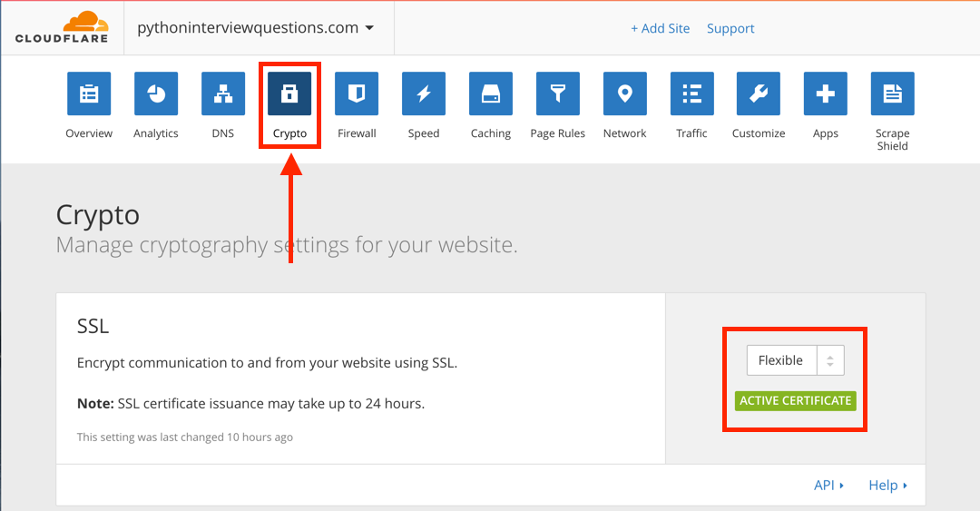This screenshot has width=980, height=511.
Task: Open the Customize wrench icon
Action: (758, 93)
